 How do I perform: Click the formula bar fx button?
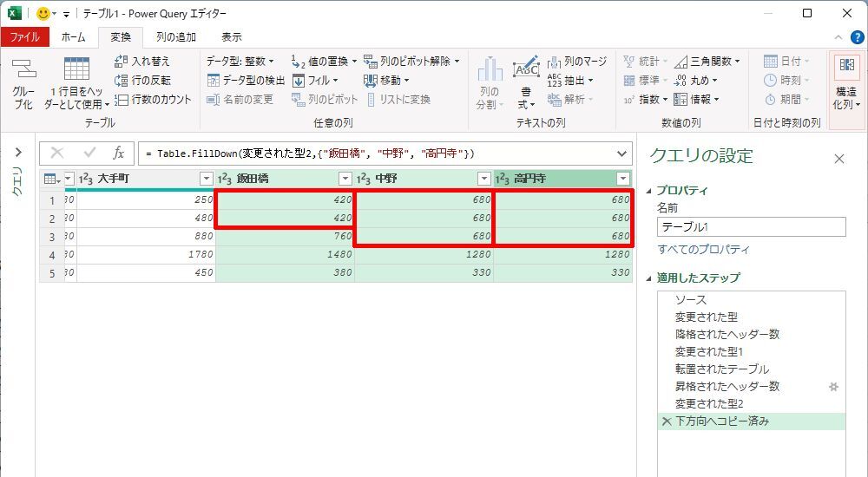[119, 154]
